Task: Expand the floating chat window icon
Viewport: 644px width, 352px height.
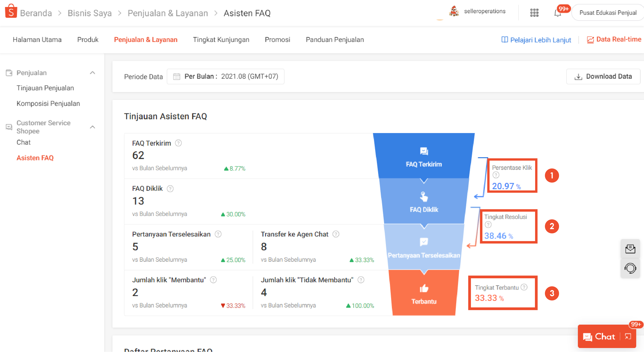Action: pyautogui.click(x=628, y=336)
